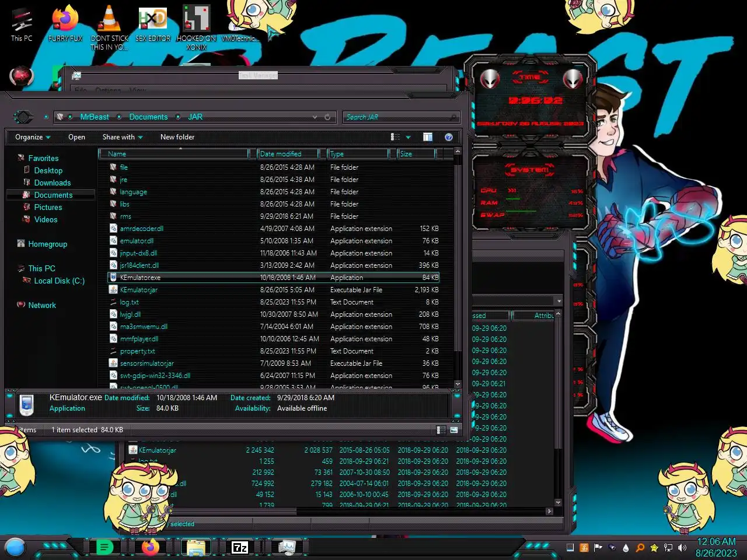This screenshot has width=747, height=560.
Task: Select the swt-gdip-win32-3346.dll file
Action: coord(155,376)
